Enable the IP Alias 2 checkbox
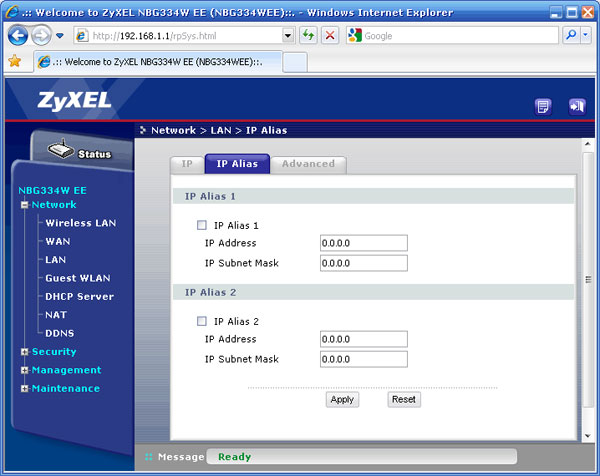This screenshot has width=600, height=476. [x=203, y=322]
